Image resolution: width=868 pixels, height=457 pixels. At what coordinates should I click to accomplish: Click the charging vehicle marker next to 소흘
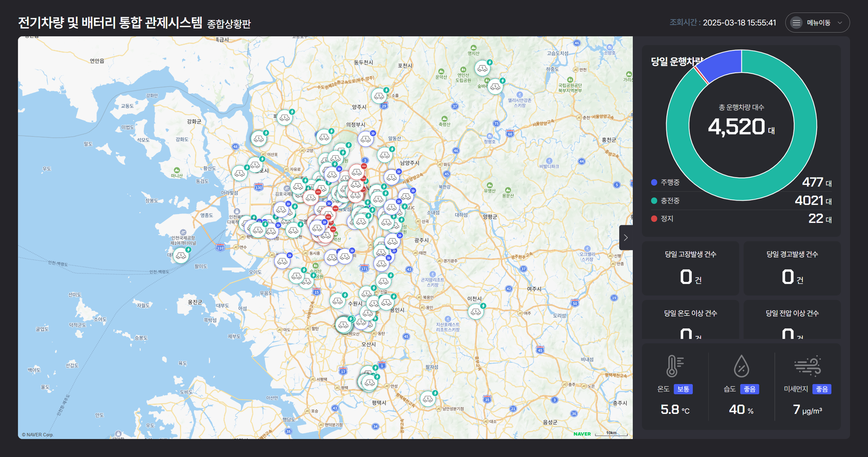click(x=379, y=96)
